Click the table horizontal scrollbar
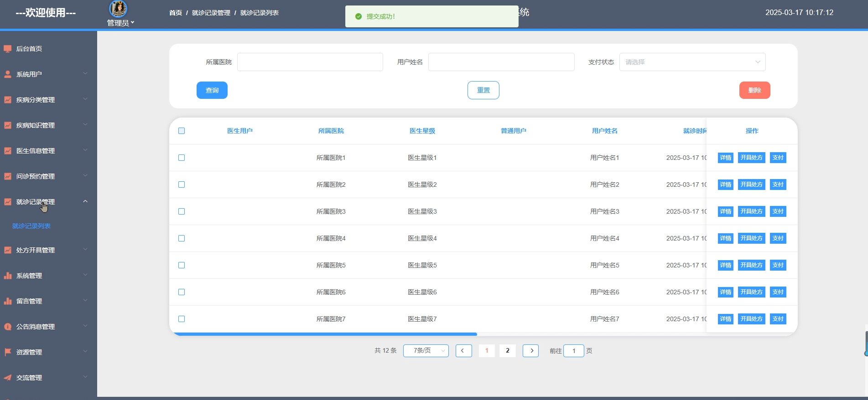Viewport: 868px width, 400px height. point(325,334)
